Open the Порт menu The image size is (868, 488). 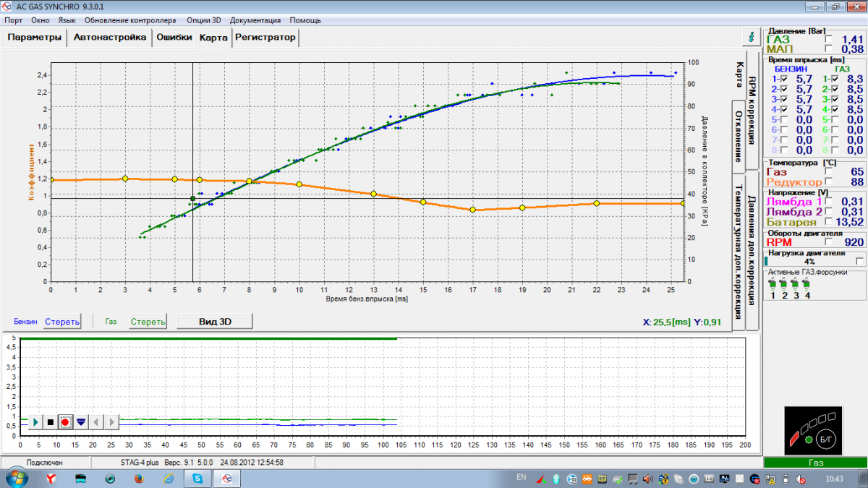14,20
